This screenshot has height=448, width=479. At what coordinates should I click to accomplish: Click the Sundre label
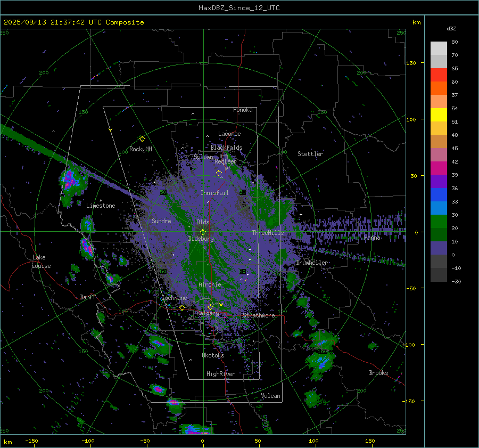click(x=161, y=221)
